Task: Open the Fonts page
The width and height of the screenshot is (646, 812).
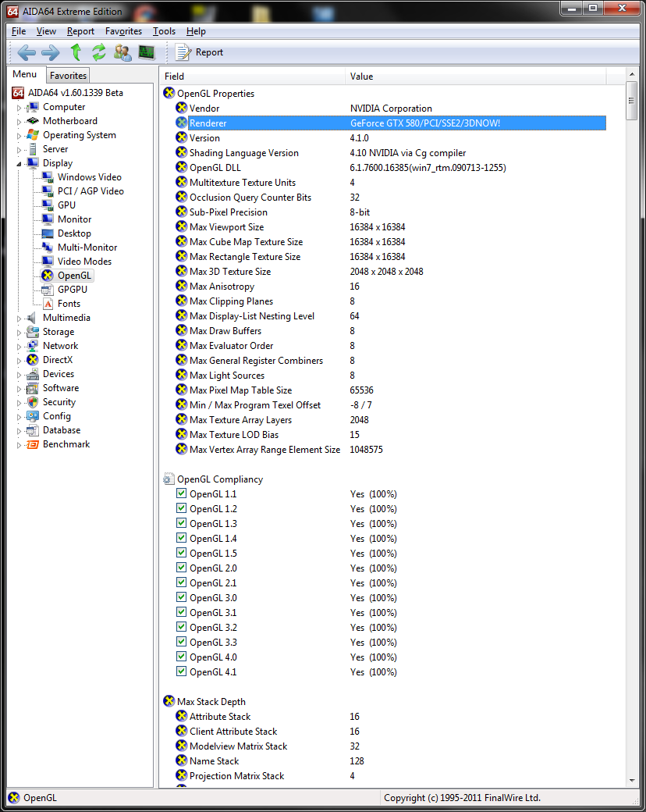Action: click(69, 304)
